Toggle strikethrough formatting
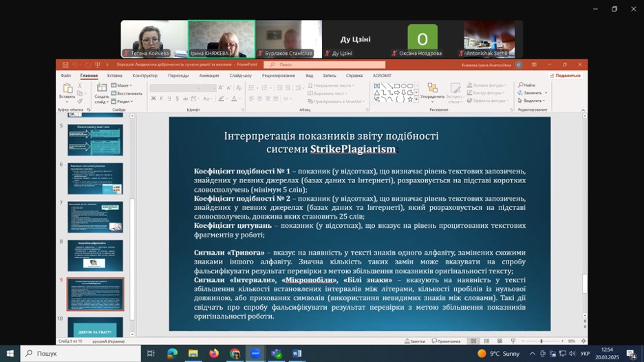Viewport: 644px width, 362px height. click(x=185, y=98)
